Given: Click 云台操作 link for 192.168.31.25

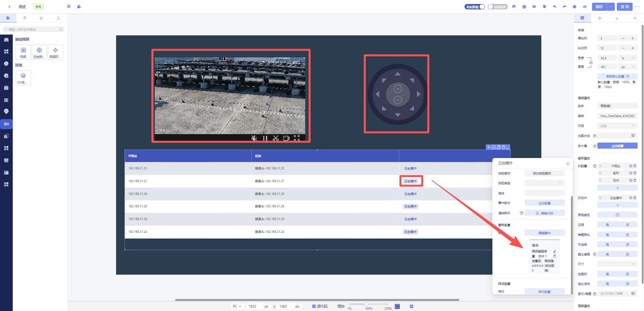Looking at the screenshot, I should (410, 168).
